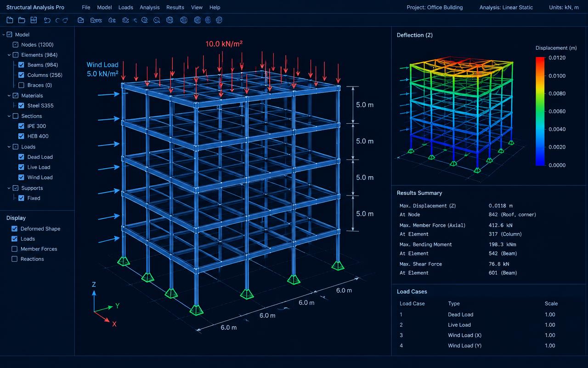588x368 pixels.
Task: Uncheck the Fixed support checkbox
Action: (x=21, y=198)
